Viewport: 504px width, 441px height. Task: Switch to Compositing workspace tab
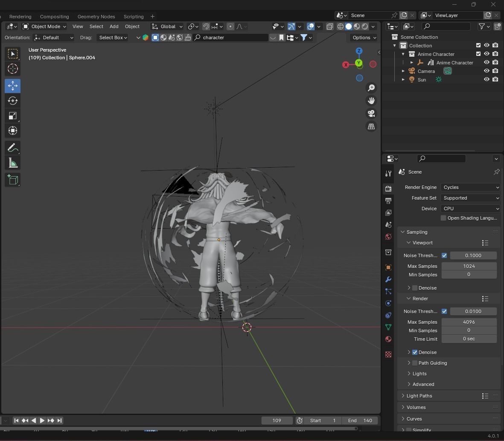(54, 16)
